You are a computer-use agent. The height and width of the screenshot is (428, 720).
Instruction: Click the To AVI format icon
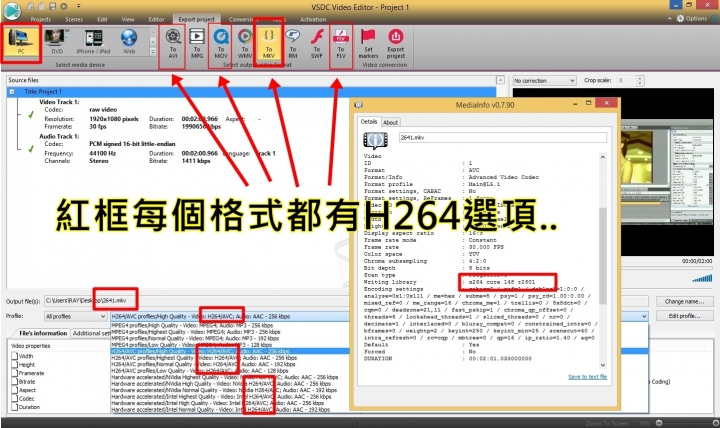click(x=173, y=44)
